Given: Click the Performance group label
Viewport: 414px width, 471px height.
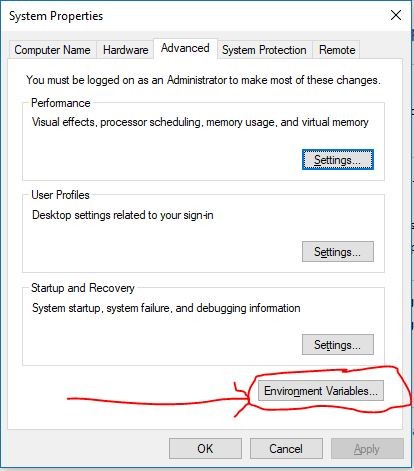Looking at the screenshot, I should tap(61, 103).
